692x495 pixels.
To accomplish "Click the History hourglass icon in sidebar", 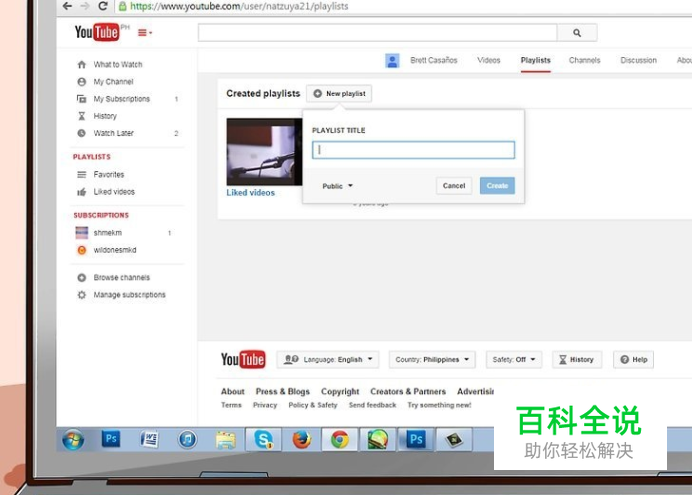I will (82, 116).
